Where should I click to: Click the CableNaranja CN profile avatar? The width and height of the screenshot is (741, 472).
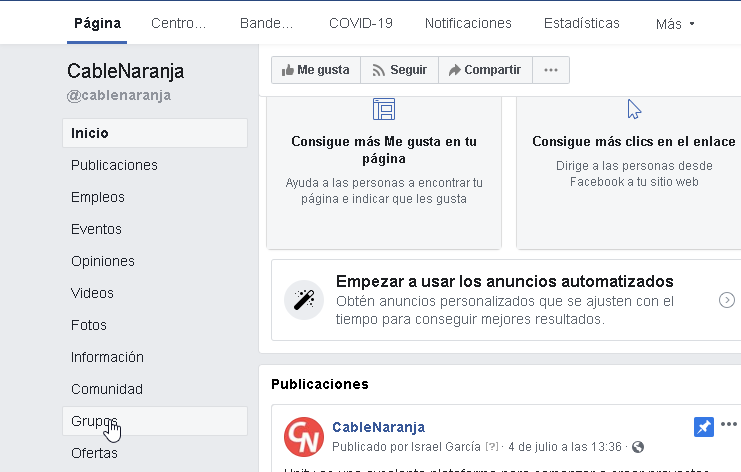(x=304, y=437)
